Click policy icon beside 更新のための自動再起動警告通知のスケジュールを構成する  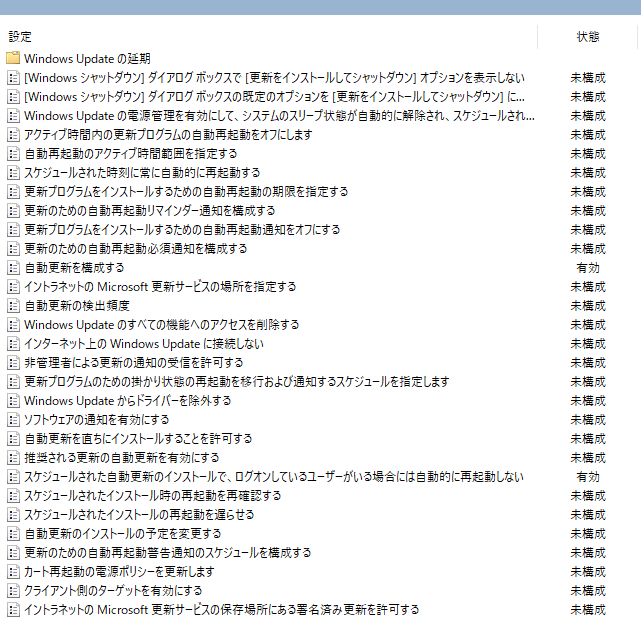click(13, 553)
